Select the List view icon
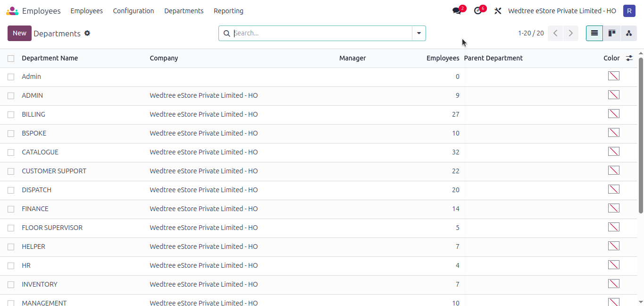 (x=594, y=33)
